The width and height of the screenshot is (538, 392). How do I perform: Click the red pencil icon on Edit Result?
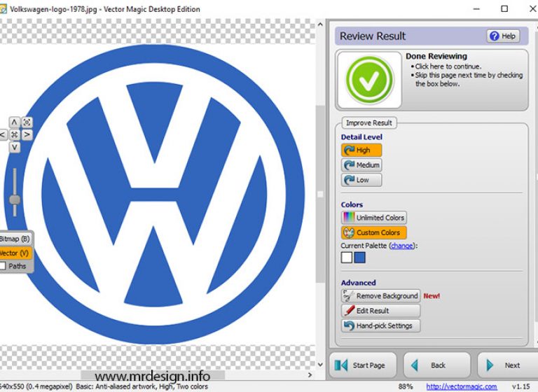point(350,311)
